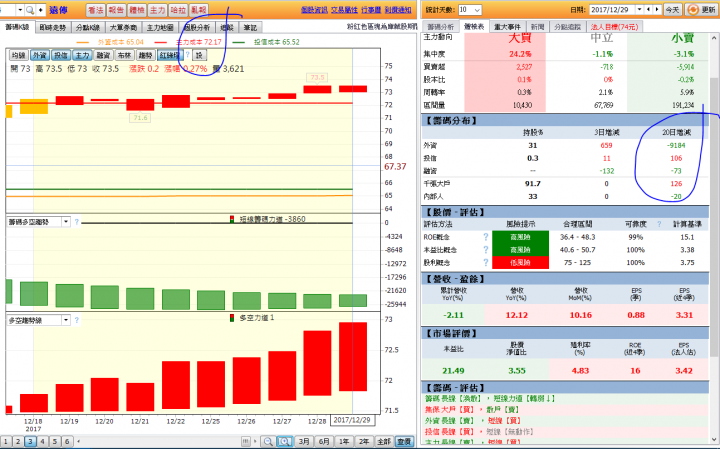Open the 法人目標(74元) tab

point(614,27)
